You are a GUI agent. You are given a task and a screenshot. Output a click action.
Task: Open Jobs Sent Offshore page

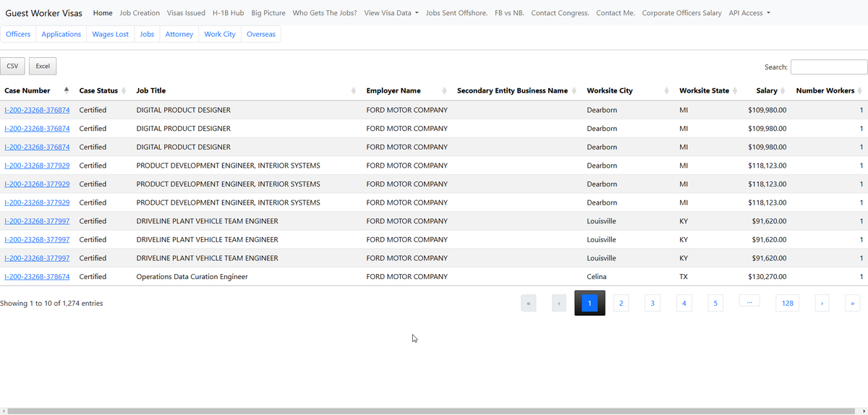(456, 13)
